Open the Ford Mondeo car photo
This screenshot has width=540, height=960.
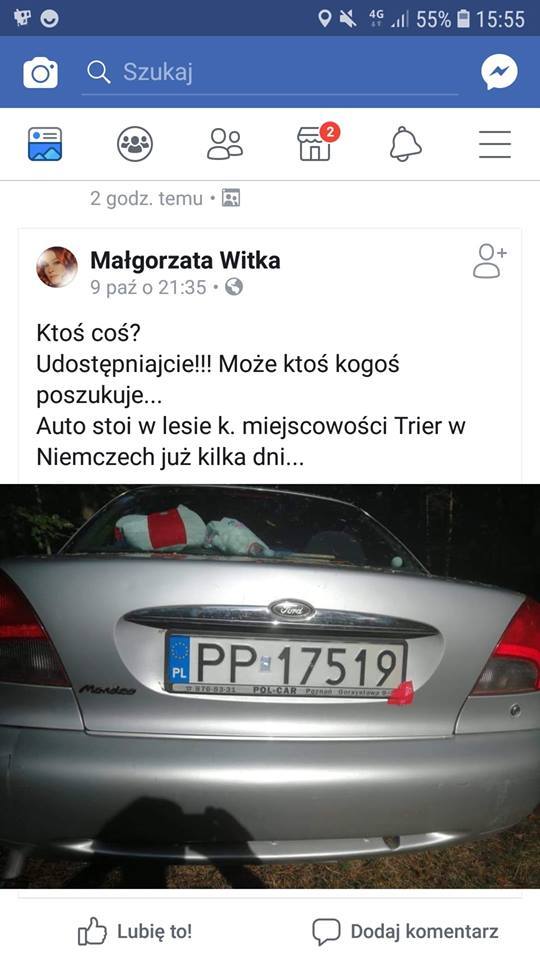pos(270,686)
